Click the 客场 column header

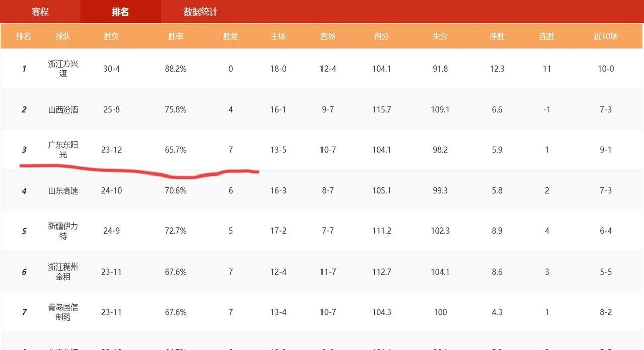point(328,36)
